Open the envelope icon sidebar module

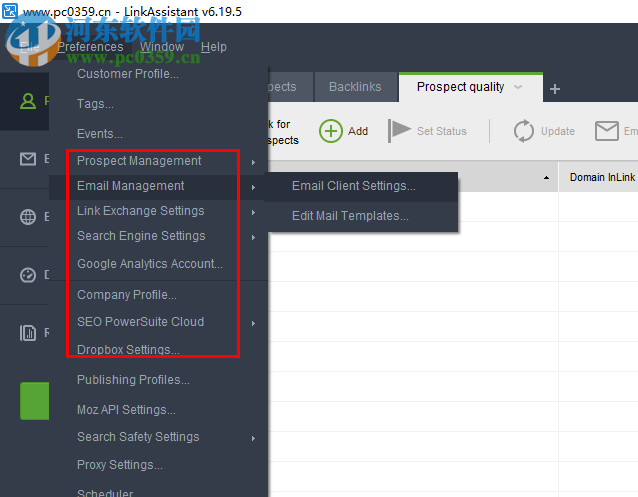(x=28, y=159)
